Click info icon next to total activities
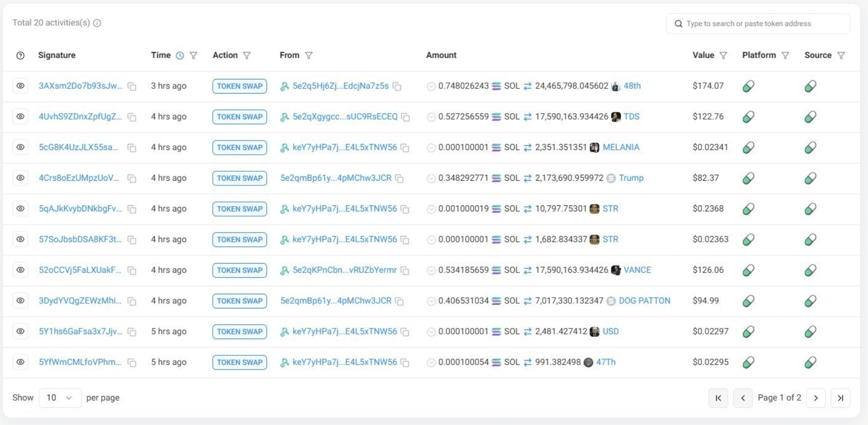 coord(97,23)
